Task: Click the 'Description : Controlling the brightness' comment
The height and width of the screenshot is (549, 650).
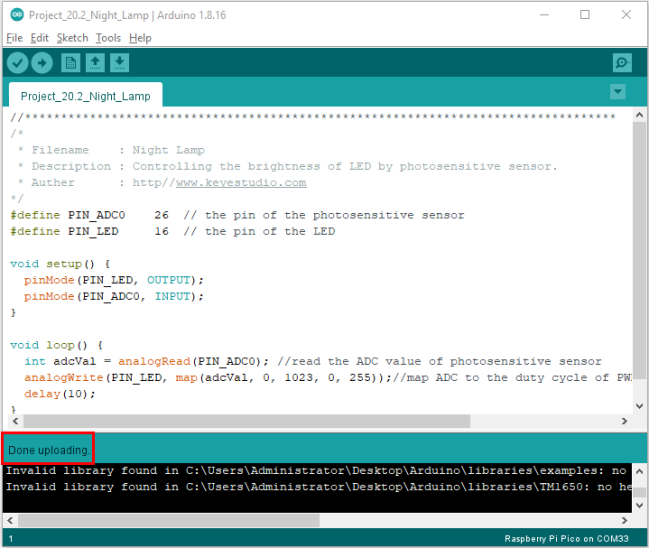Action: tap(288, 166)
